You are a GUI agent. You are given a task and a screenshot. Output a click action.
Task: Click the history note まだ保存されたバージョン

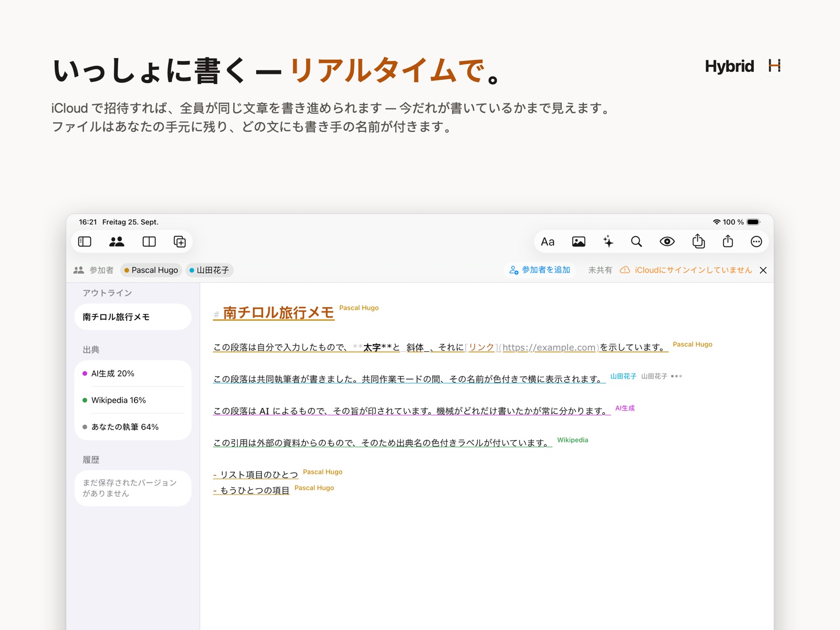[133, 488]
